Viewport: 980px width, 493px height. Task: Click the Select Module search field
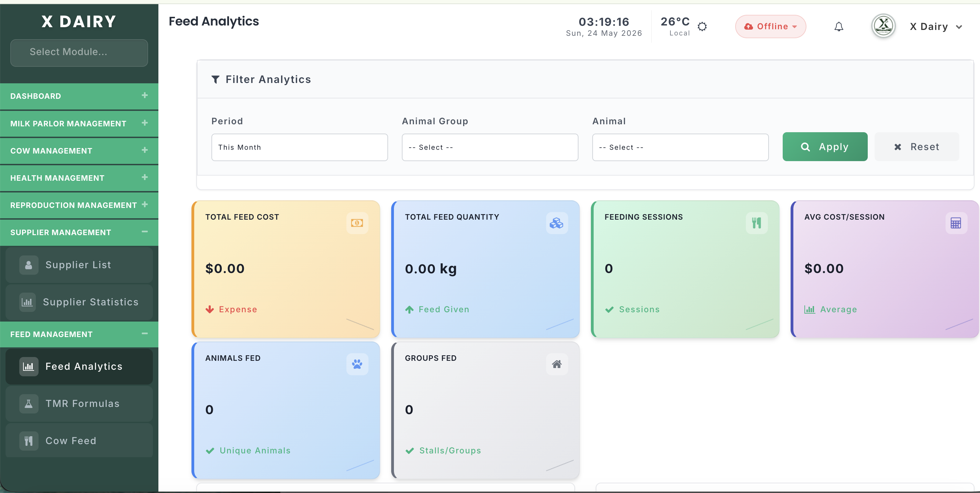click(x=79, y=52)
